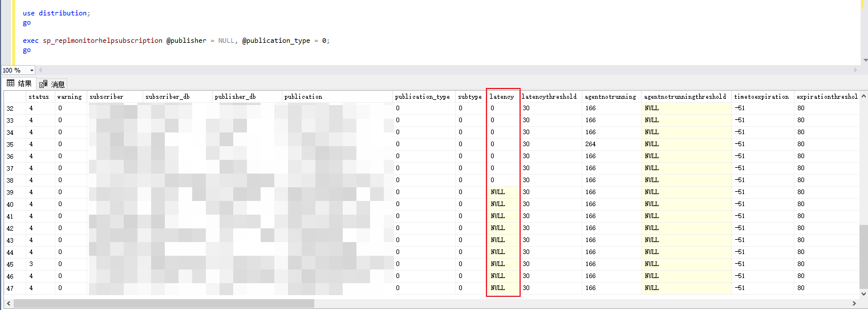This screenshot has width=868, height=310.
Task: Select the agentnotrunning column header
Action: coord(612,96)
